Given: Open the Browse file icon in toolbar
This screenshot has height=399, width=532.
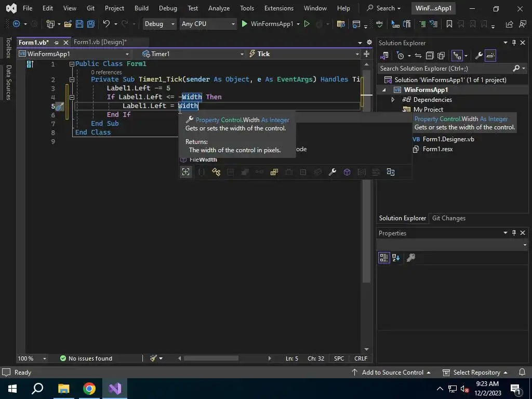Looking at the screenshot, I should click(x=341, y=24).
